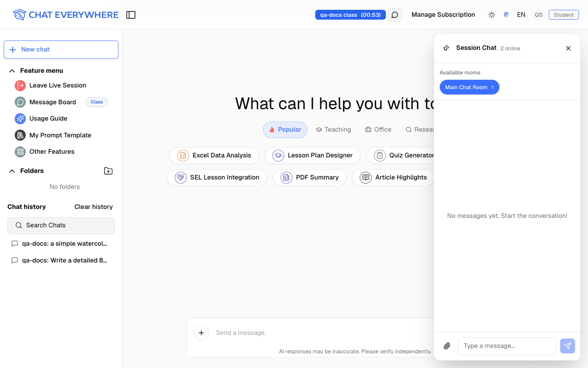Viewport: 588px width, 368px height.
Task: Click the paperclip attachment icon
Action: pyautogui.click(x=447, y=346)
